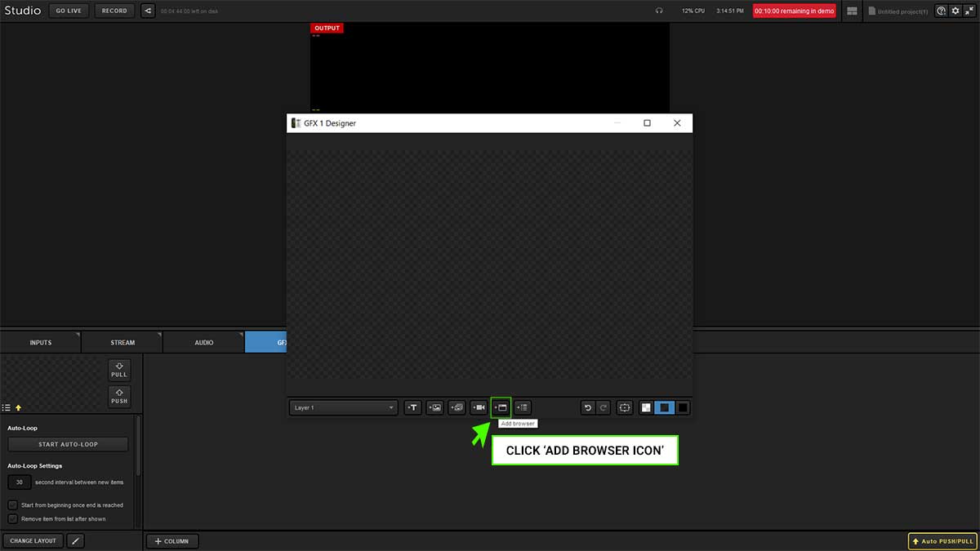Screen dimensions: 980x551
Task: Open the settings gear icon
Action: click(955, 11)
